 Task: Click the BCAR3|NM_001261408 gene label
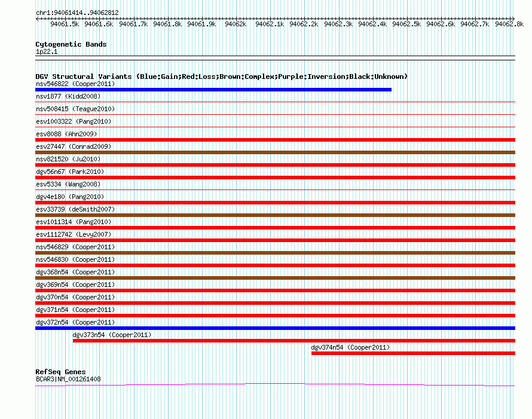[68, 379]
